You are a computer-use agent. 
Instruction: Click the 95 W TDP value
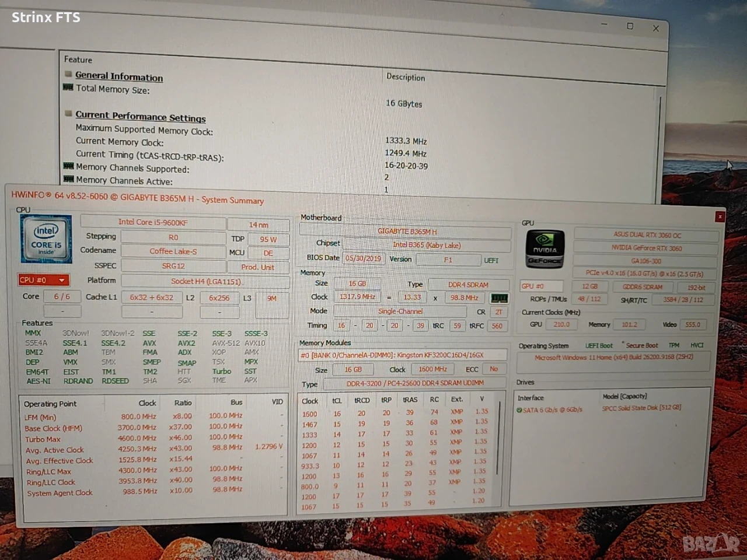click(268, 239)
